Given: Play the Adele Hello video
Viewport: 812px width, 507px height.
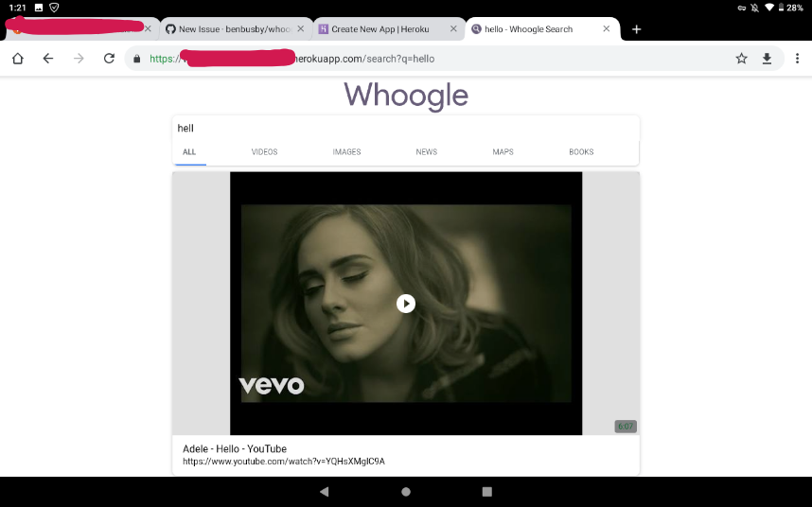Looking at the screenshot, I should [x=406, y=304].
